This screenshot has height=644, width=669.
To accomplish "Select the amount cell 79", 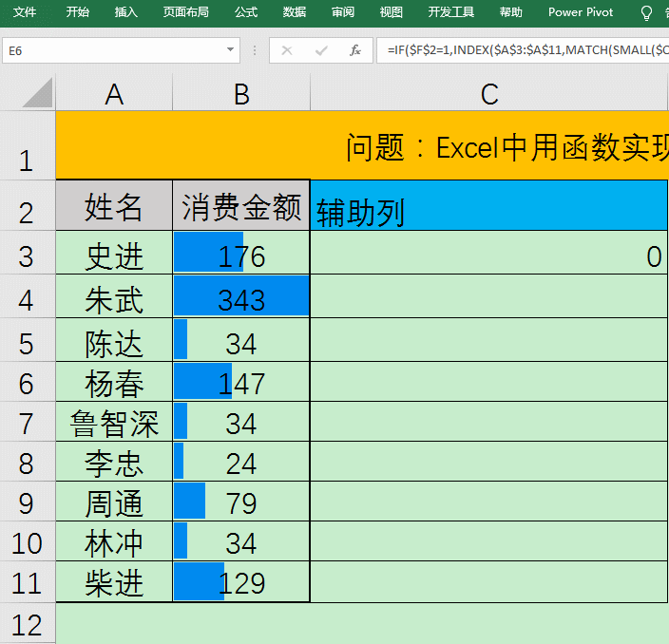I will click(x=241, y=502).
